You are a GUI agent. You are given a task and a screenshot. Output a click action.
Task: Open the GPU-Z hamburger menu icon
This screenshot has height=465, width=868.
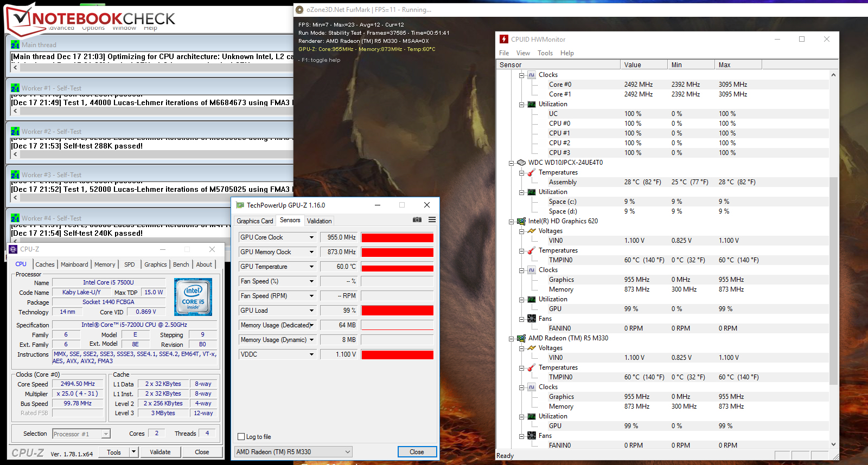tap(432, 219)
